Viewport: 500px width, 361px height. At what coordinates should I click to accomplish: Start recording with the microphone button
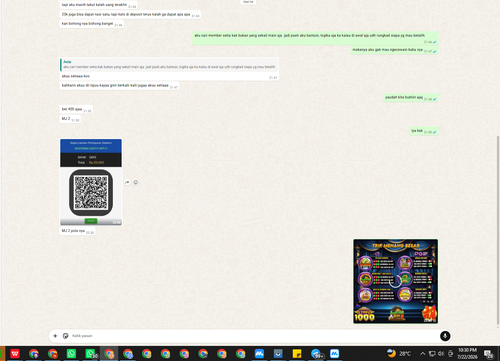coord(445,336)
